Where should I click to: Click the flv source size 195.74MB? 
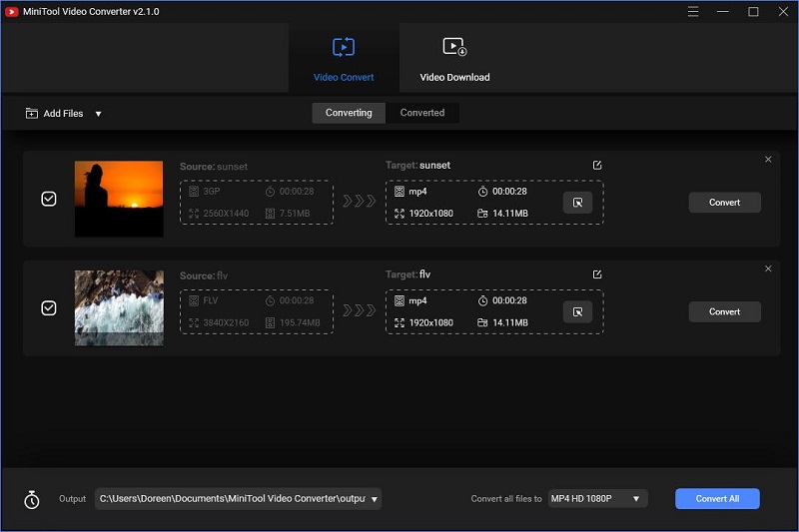tap(300, 322)
